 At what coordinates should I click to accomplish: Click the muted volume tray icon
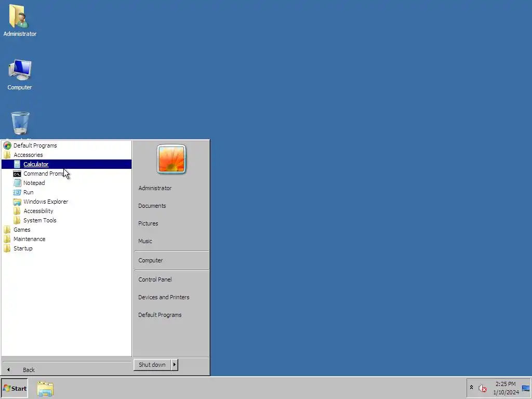click(482, 388)
